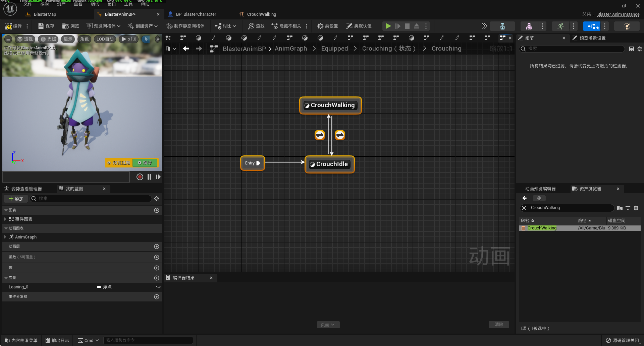Add new variable with plus icon

(x=156, y=278)
